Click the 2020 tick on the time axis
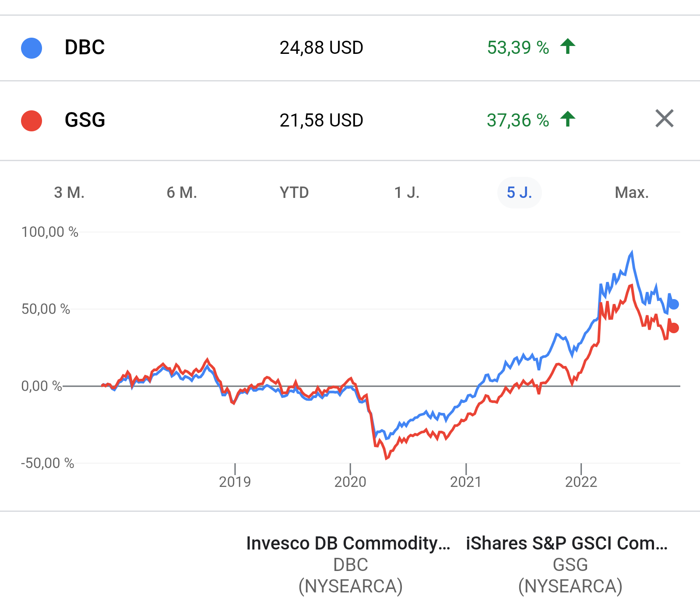 (x=350, y=481)
